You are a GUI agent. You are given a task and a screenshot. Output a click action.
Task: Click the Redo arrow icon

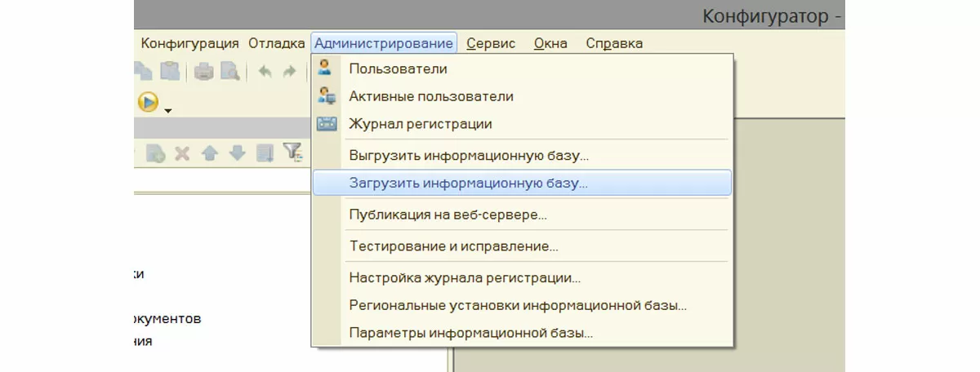pos(289,72)
